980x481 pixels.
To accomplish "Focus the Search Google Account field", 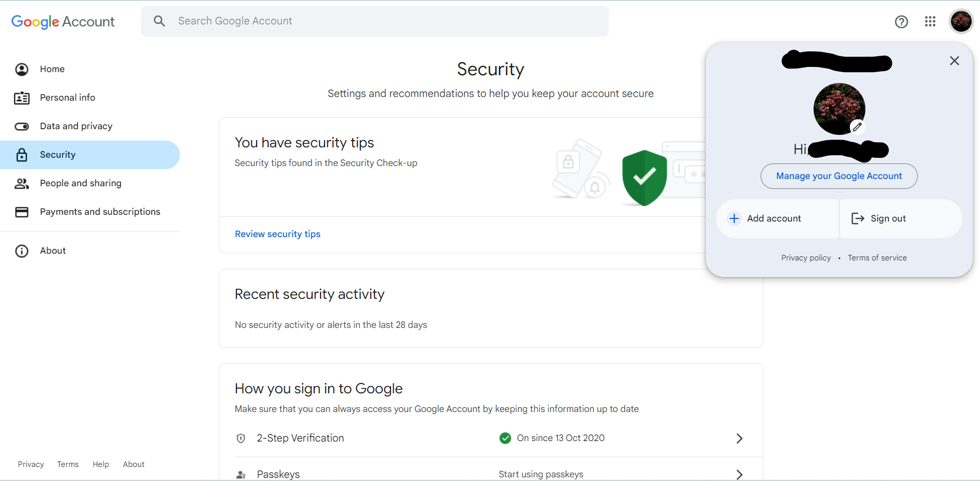I will point(375,21).
